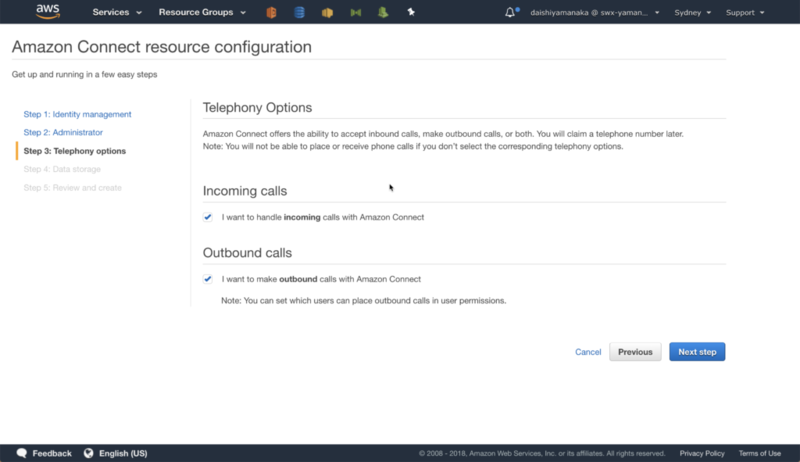Click the user permissions note text
This screenshot has height=462, width=800.
pos(364,301)
